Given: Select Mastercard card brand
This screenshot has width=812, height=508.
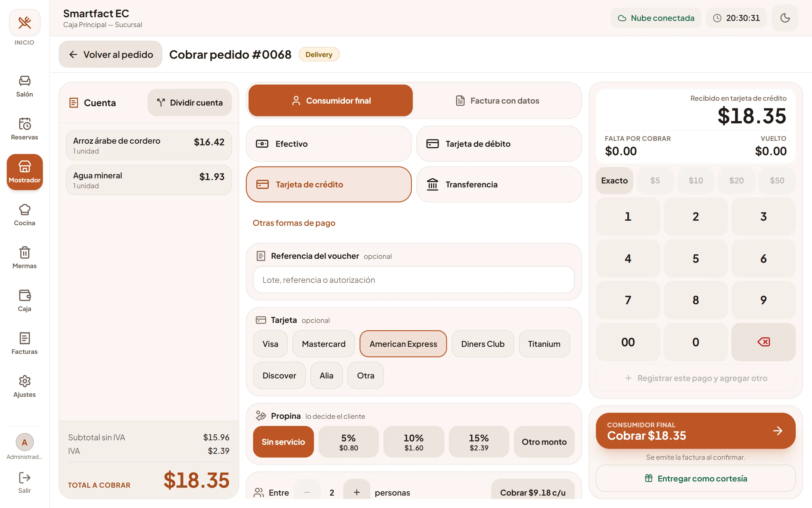Looking at the screenshot, I should 323,344.
